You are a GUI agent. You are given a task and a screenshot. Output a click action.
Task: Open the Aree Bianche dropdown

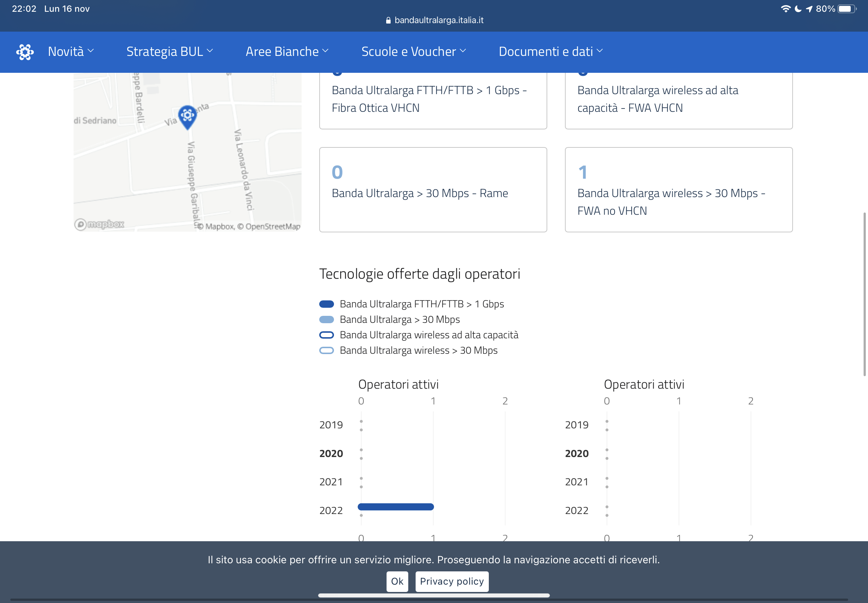pyautogui.click(x=287, y=51)
